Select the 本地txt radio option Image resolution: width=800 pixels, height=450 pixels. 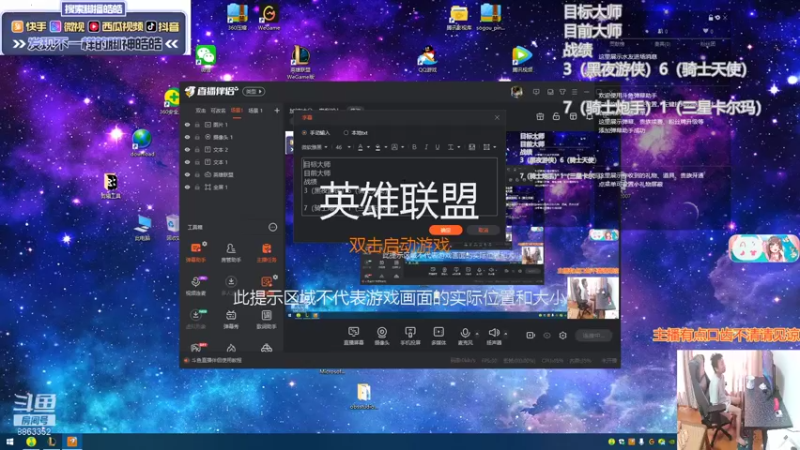click(356, 133)
